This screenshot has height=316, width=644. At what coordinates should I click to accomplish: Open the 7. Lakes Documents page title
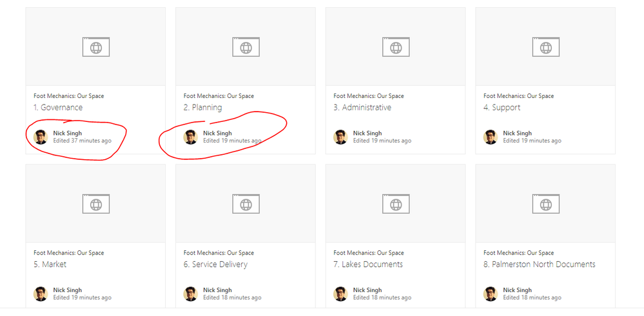[x=368, y=264]
